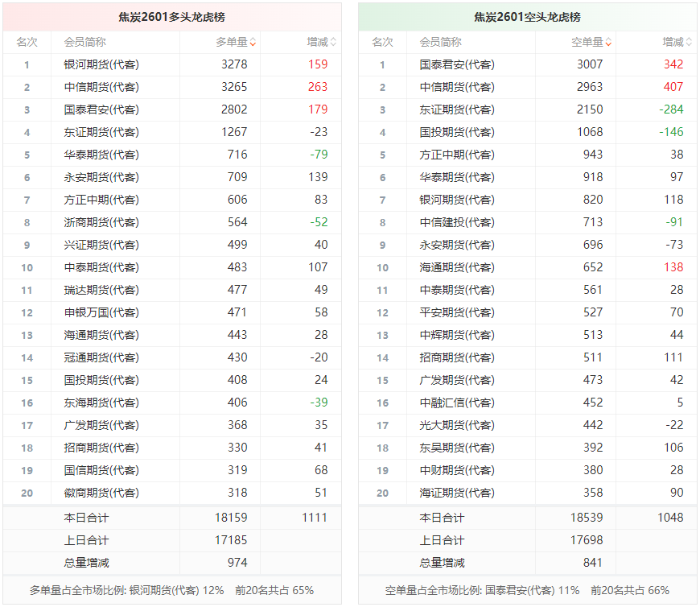The width and height of the screenshot is (700, 607).
Task: Click 国泰君安(代客) in short table
Action: (x=457, y=64)
